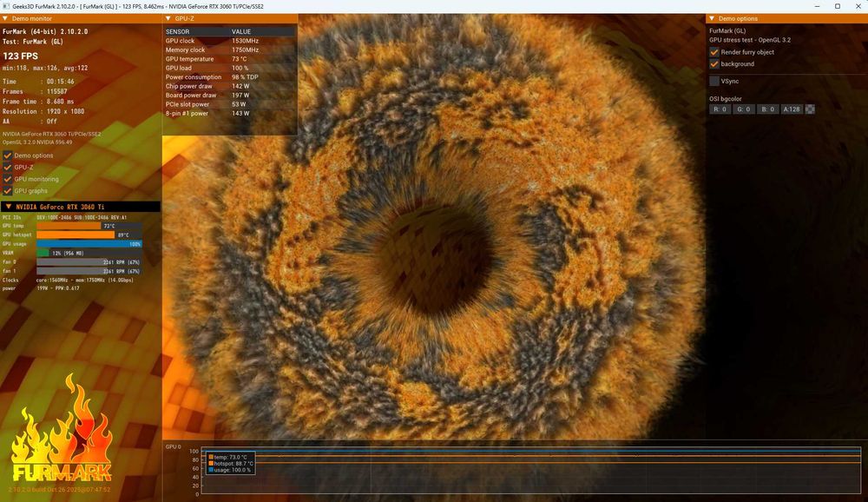Click the FurMark (64-bit) 2.10.2.0 text
Viewport: 868px width, 502px height.
(45, 31)
